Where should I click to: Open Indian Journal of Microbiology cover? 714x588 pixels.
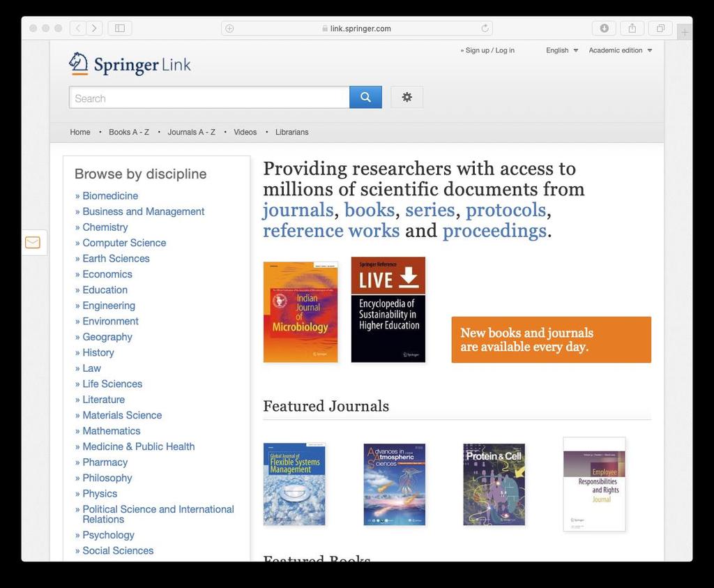click(301, 312)
